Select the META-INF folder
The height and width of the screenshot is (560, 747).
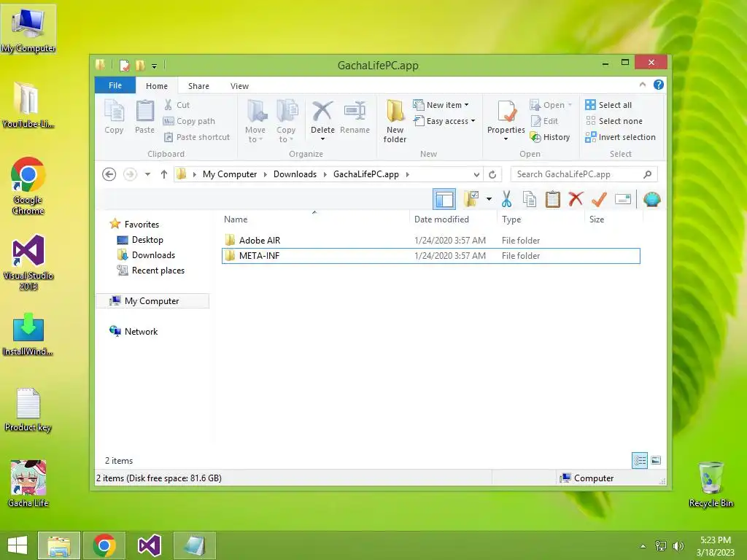430,256
